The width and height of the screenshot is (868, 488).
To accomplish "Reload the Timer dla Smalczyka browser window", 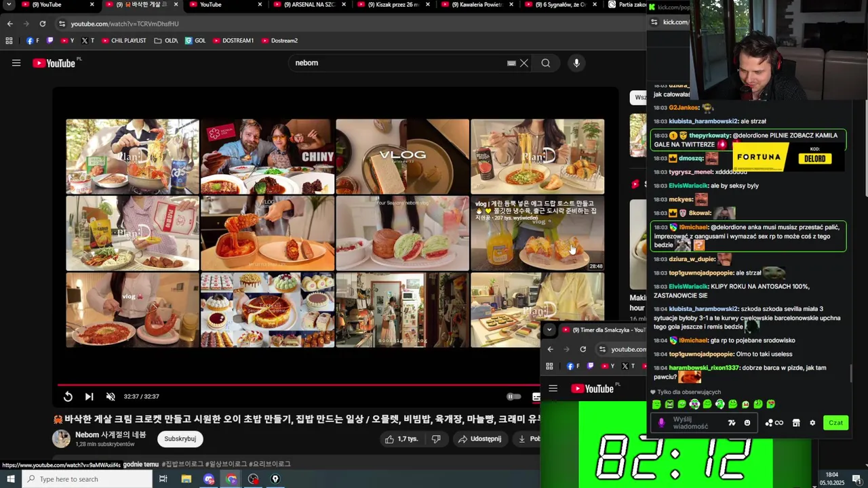I will click(x=583, y=349).
